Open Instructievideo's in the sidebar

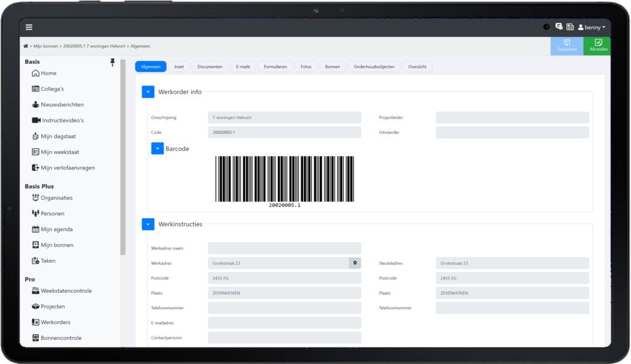[57, 120]
